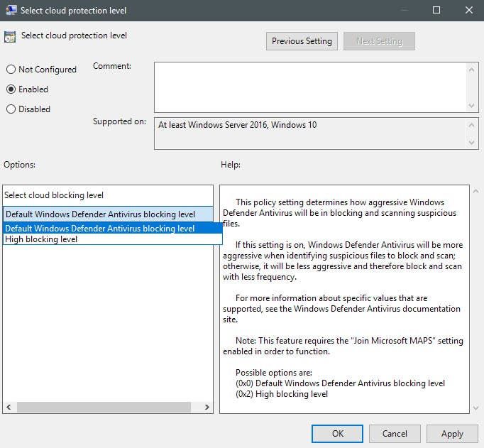
Task: Click the Previous Setting button
Action: click(x=302, y=41)
